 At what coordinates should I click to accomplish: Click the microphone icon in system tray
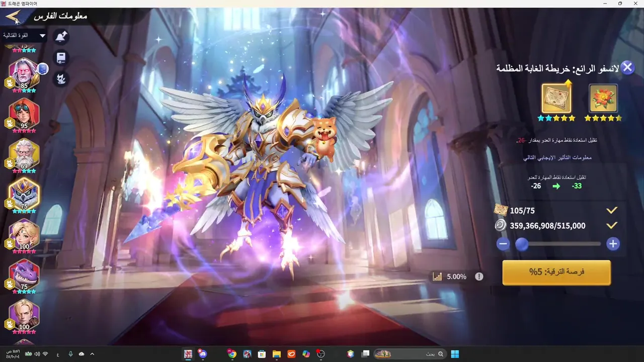pos(71,354)
